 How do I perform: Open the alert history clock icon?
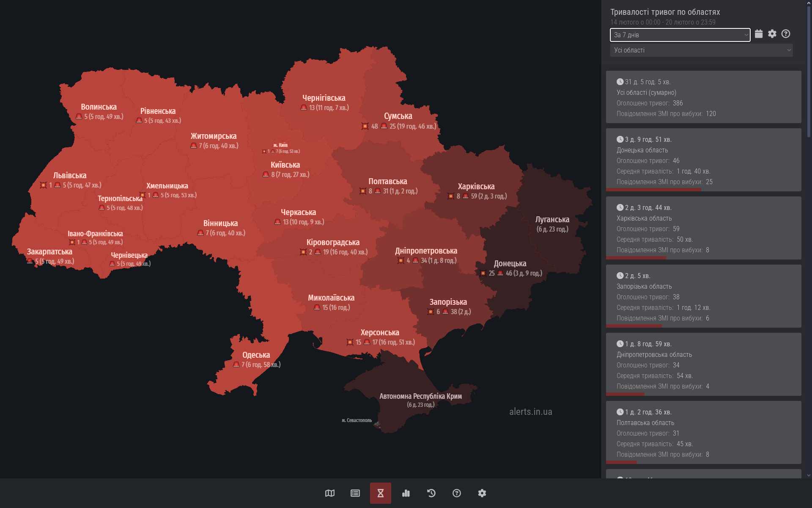[x=431, y=493]
